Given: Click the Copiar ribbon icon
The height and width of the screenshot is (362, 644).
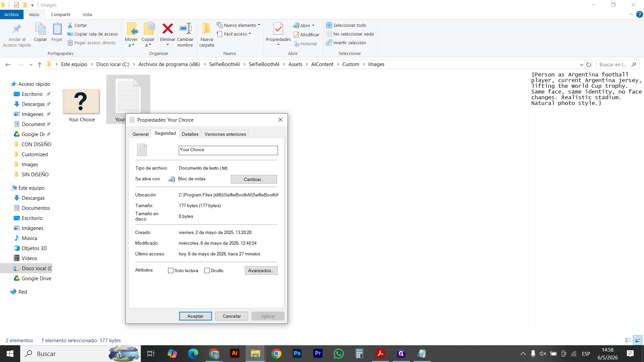Looking at the screenshot, I should point(40,29).
